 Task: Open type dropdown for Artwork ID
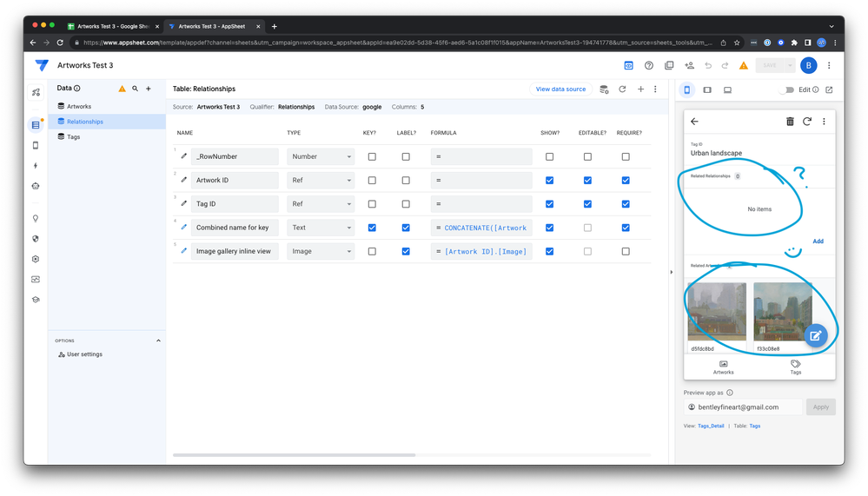[321, 180]
